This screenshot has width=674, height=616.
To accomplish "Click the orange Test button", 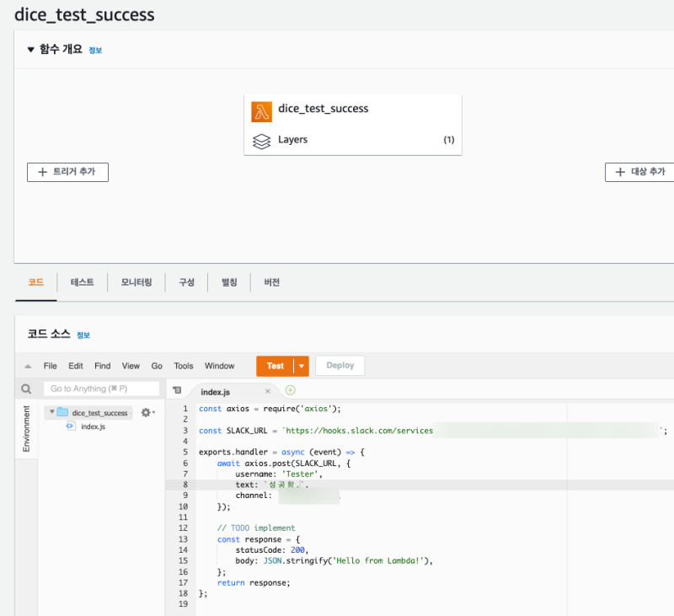I will click(x=275, y=366).
